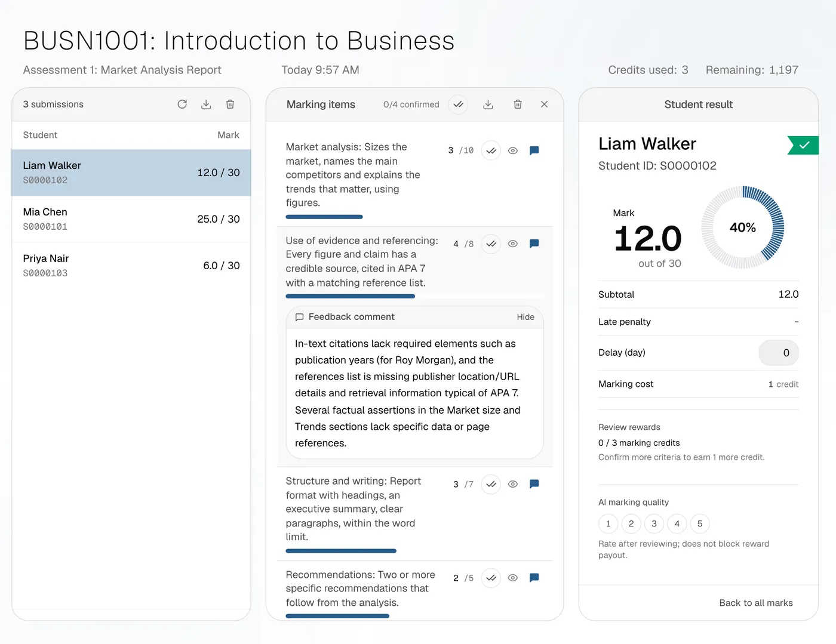Click the Mark column header
The image size is (836, 644).
click(x=228, y=135)
